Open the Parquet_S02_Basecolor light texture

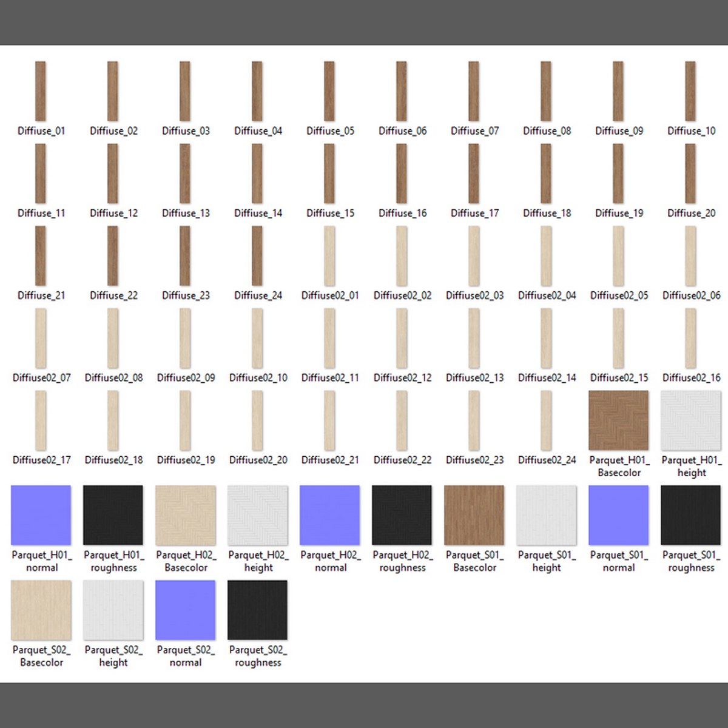41,610
